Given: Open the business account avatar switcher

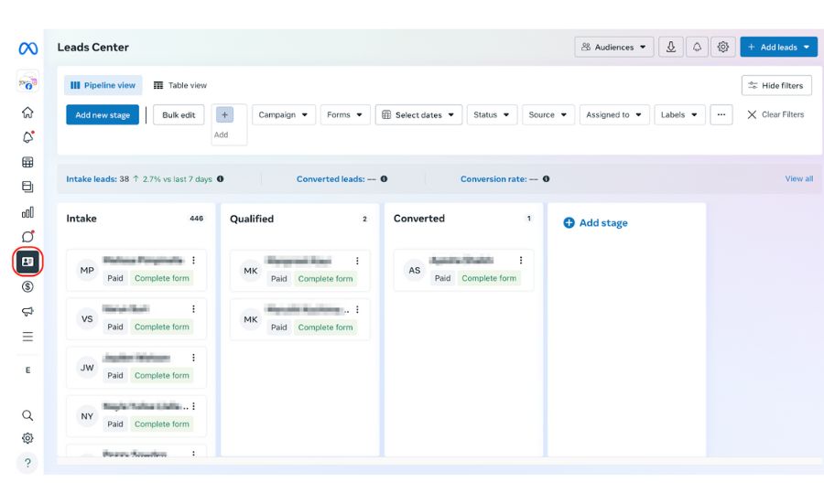Looking at the screenshot, I should point(27,81).
